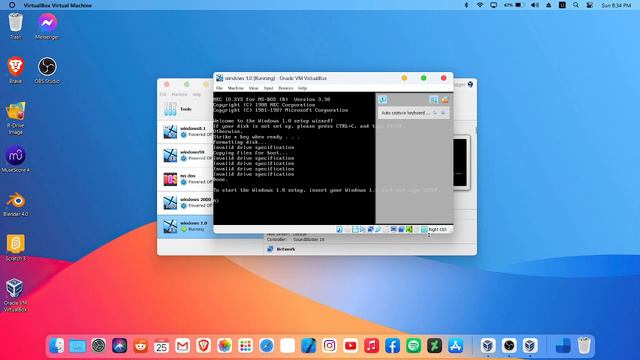Click orange icon in VM side panel header
640x360 pixels.
[x=445, y=100]
